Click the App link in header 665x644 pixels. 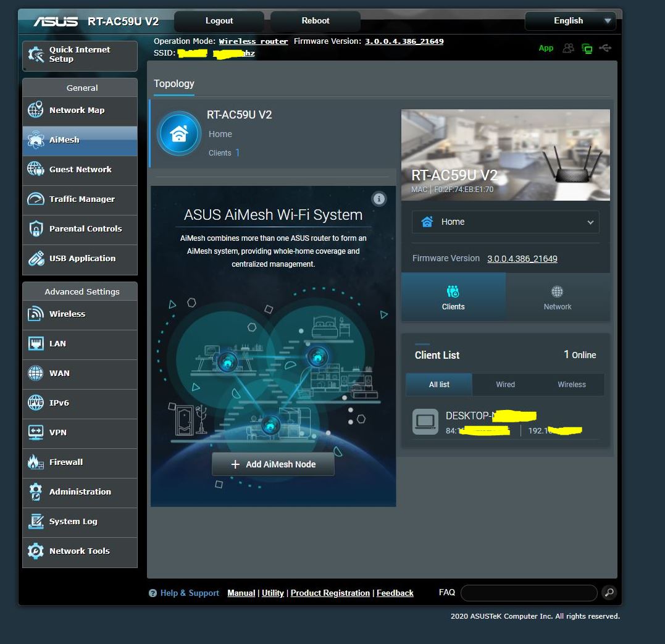[x=546, y=48]
